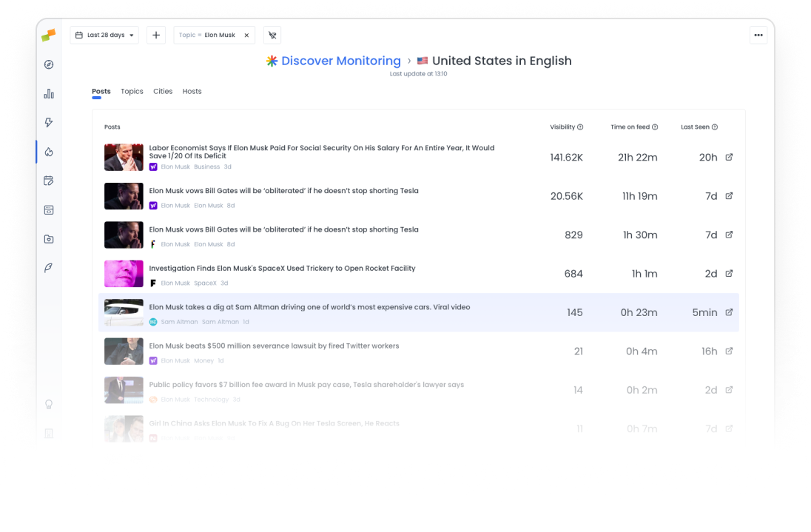Select the feather pen icon in the sidebar
Screen dimensions: 811x532
pos(49,268)
